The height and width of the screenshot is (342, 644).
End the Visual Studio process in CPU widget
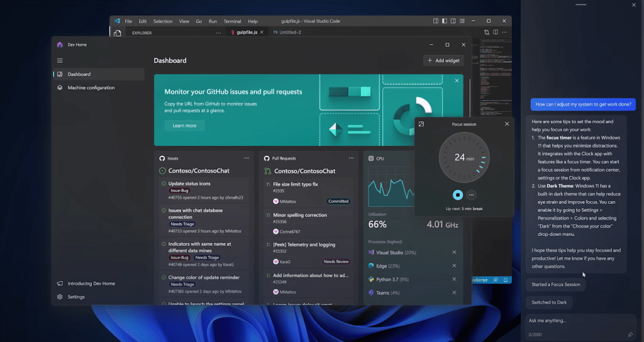click(x=454, y=252)
